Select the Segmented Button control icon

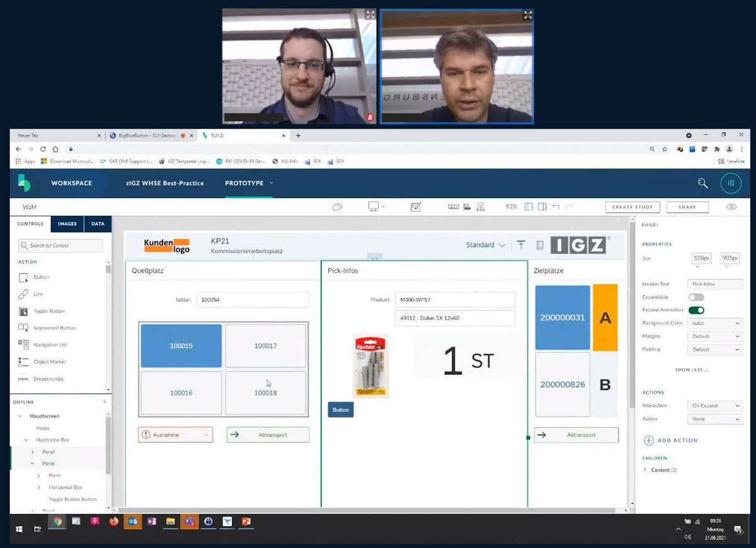click(23, 328)
